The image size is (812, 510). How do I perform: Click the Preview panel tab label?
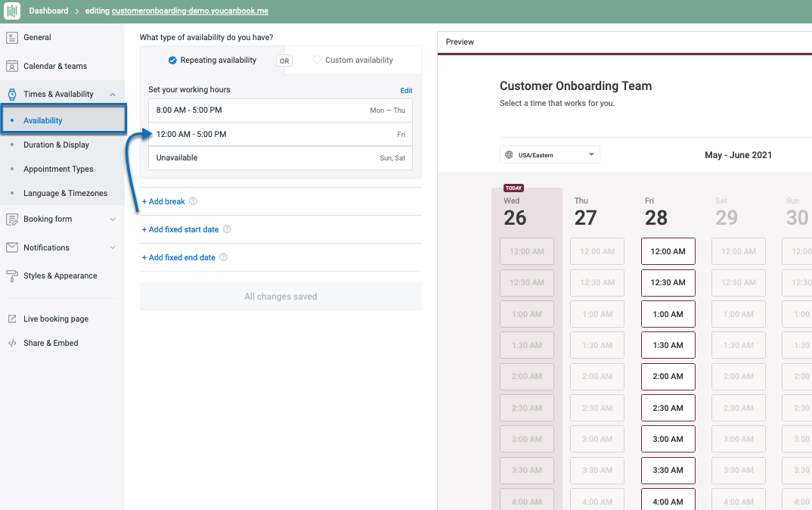click(460, 42)
